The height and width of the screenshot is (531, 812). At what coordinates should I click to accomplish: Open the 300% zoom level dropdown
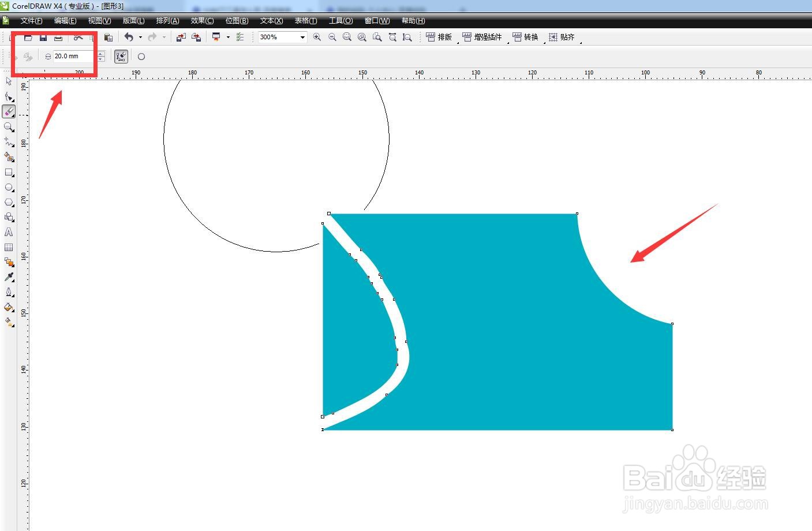point(302,37)
